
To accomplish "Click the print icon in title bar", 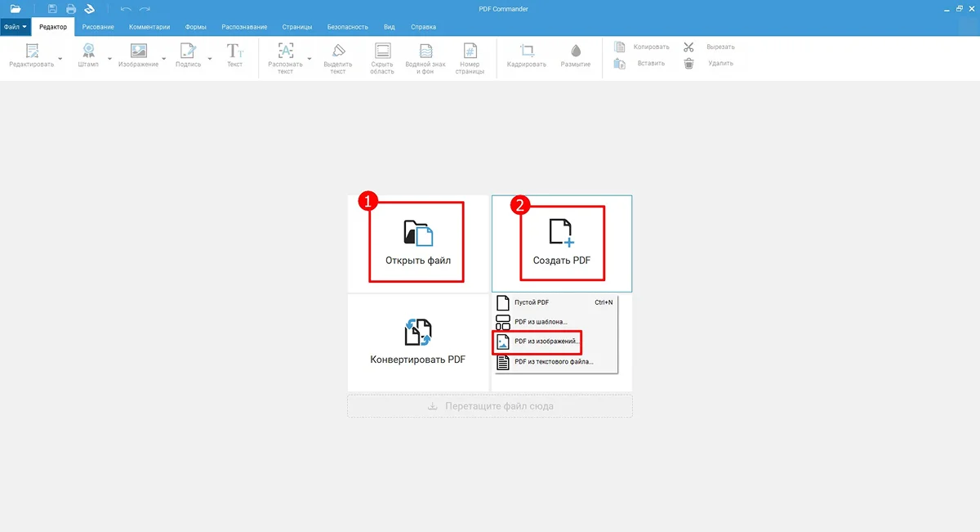I will click(71, 9).
